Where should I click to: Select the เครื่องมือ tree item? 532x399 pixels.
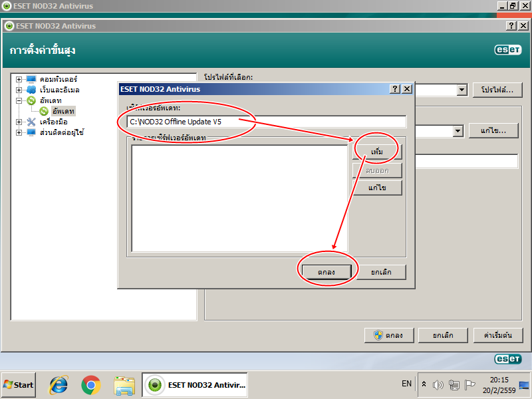(54, 122)
